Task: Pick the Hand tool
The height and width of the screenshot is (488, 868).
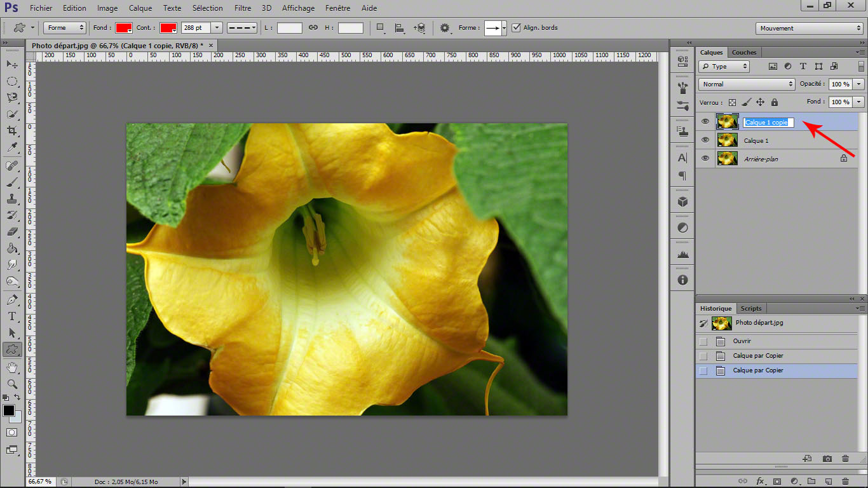Action: [12, 367]
